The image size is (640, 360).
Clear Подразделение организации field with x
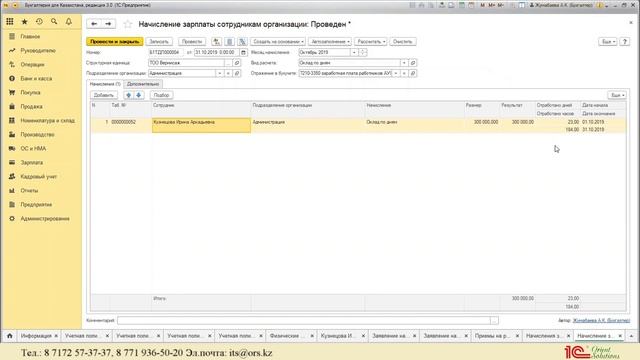[228, 73]
